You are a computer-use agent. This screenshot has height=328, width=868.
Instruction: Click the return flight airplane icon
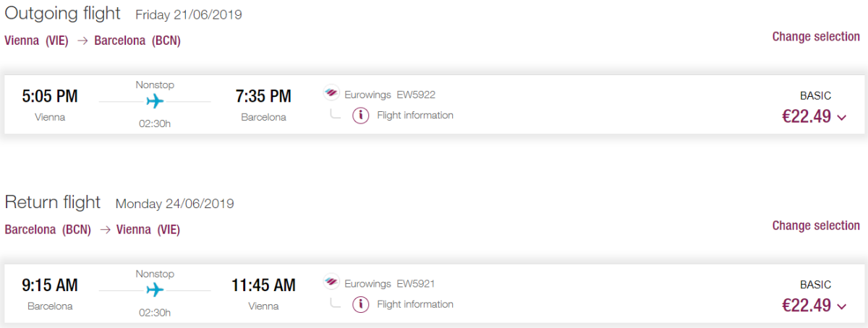pos(155,290)
